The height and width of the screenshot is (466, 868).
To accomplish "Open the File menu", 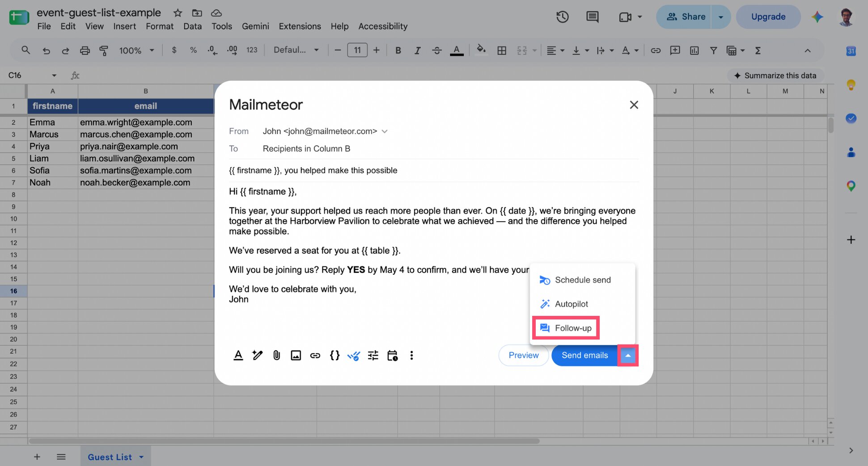I will (x=44, y=26).
